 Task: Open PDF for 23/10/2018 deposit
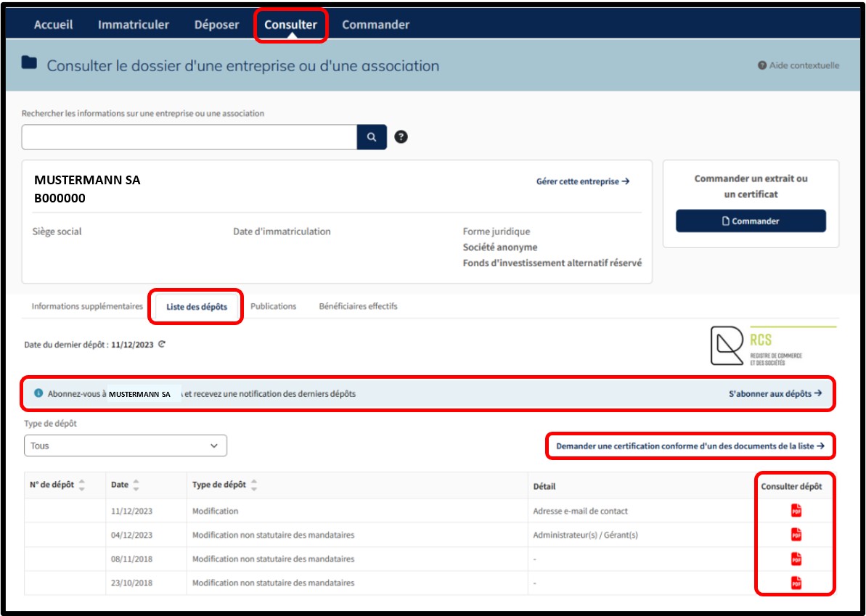pyautogui.click(x=796, y=583)
